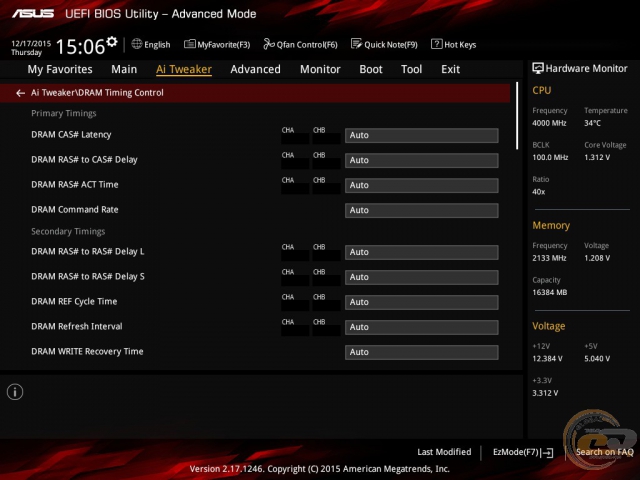Image resolution: width=640 pixels, height=480 pixels.
Task: Click the globe language icon
Action: click(x=136, y=44)
